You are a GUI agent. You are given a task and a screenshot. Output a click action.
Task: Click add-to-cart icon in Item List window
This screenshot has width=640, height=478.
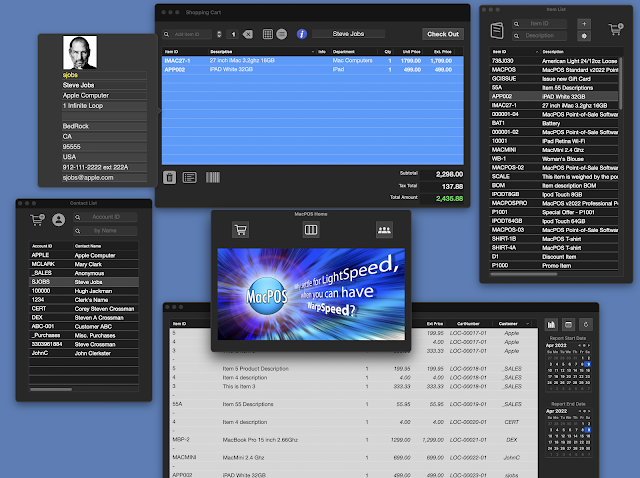(616, 29)
